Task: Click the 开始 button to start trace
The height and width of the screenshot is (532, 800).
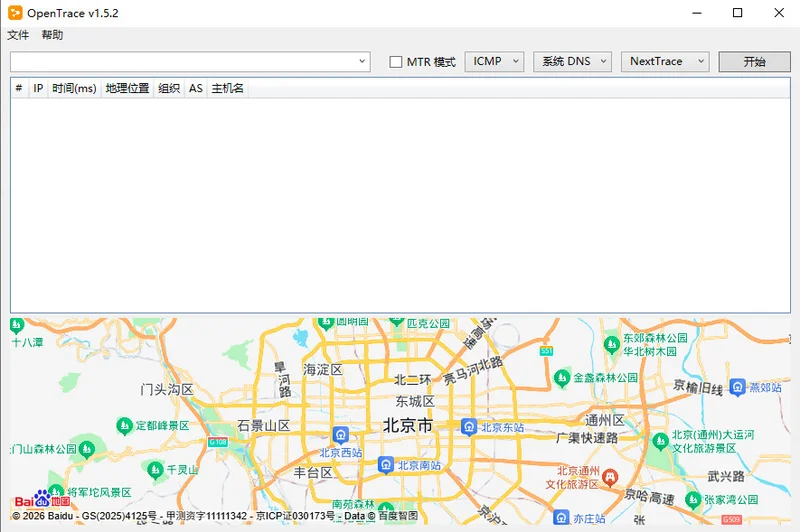Action: tap(754, 62)
